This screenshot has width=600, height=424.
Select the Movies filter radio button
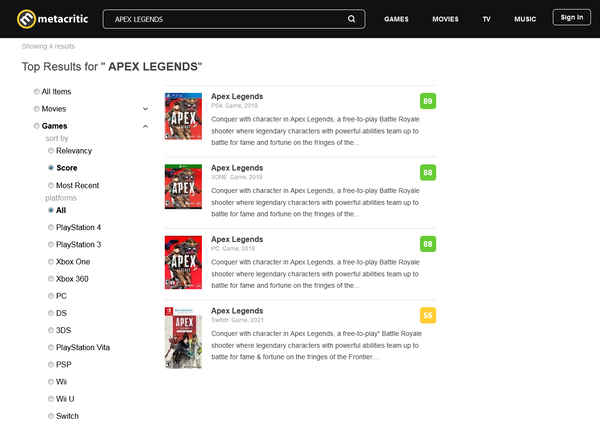tap(36, 109)
